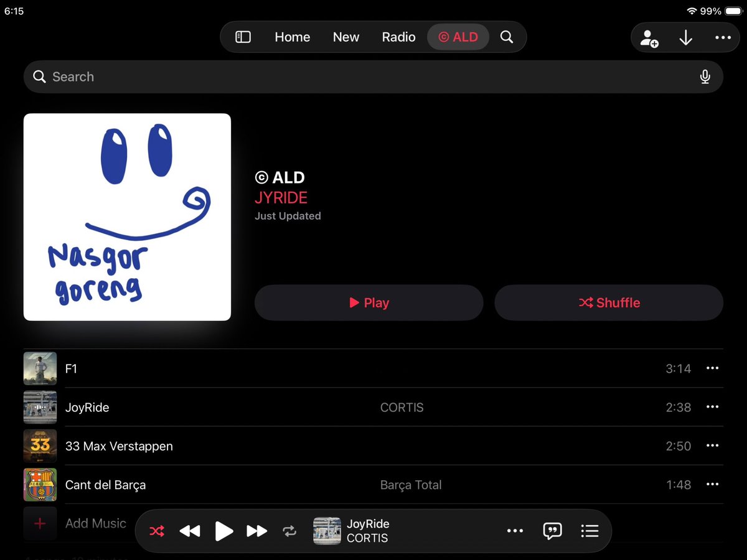Play 33 Max Verstappen track
This screenshot has height=560, width=747.
point(374,446)
